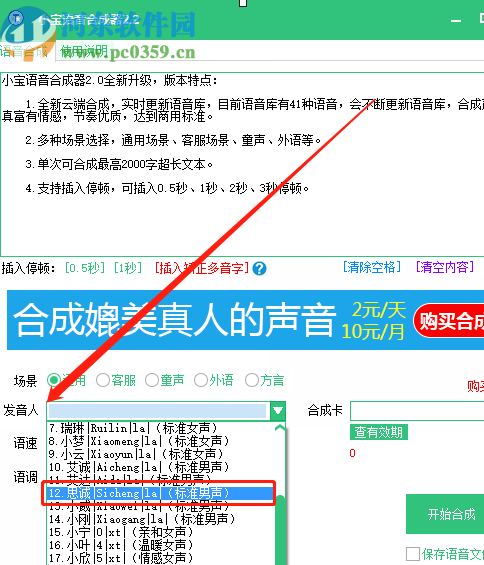The width and height of the screenshot is (484, 565).
Task: Click the app logo icon in title bar
Action: coord(15,18)
